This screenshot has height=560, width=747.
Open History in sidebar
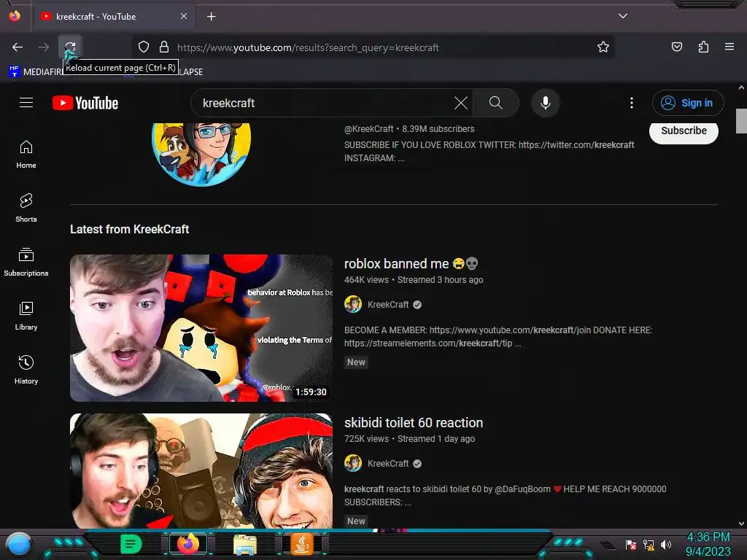tap(26, 370)
